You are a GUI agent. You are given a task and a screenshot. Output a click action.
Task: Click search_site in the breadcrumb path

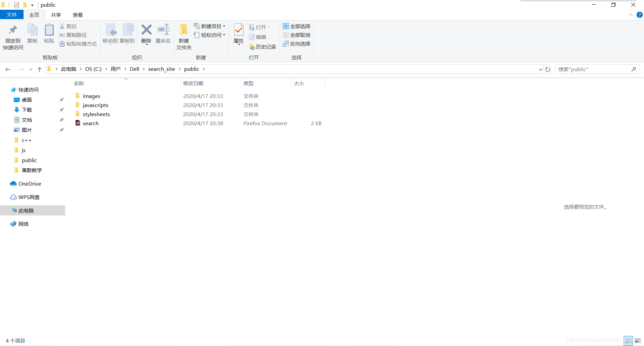162,69
